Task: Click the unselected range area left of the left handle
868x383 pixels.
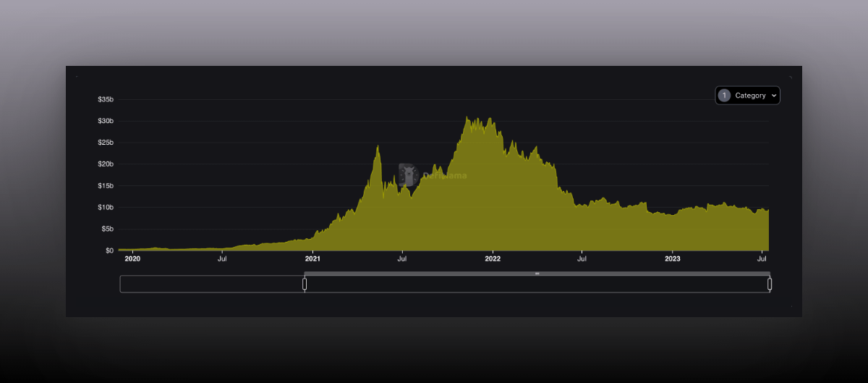Action: click(212, 284)
